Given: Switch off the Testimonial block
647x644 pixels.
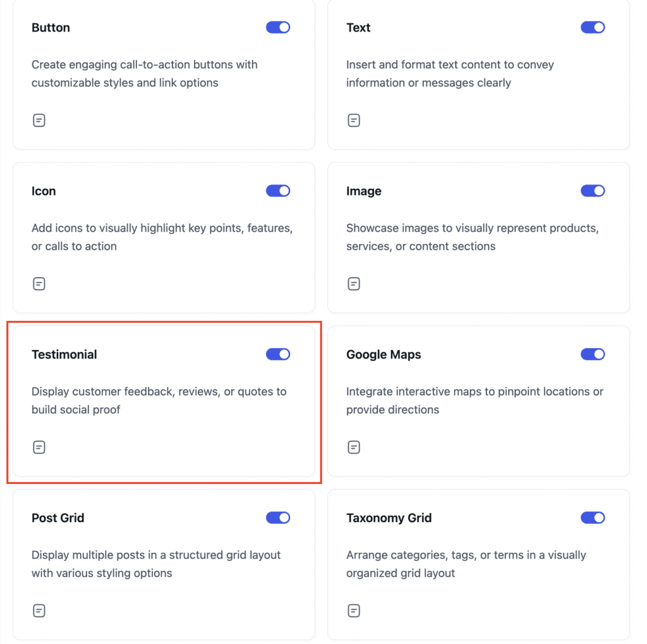Looking at the screenshot, I should [x=278, y=354].
